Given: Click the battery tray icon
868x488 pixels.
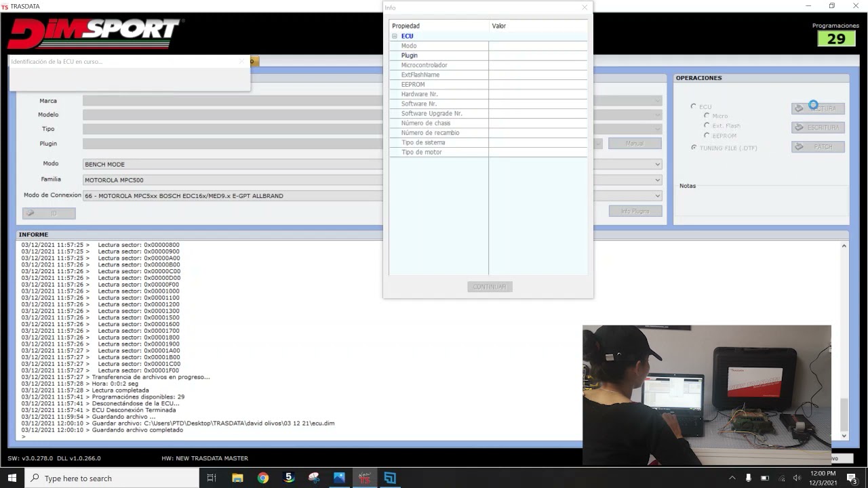Looking at the screenshot, I should pos(764,478).
